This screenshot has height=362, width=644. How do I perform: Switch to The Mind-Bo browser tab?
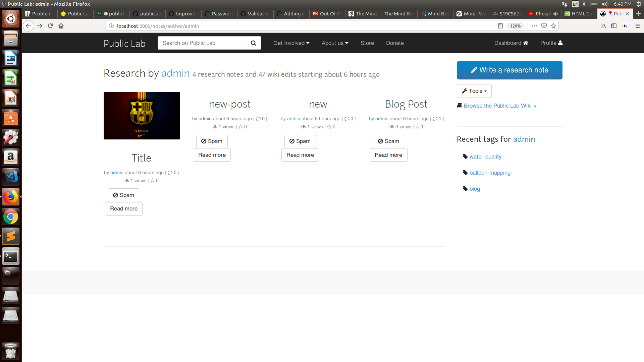(x=398, y=14)
